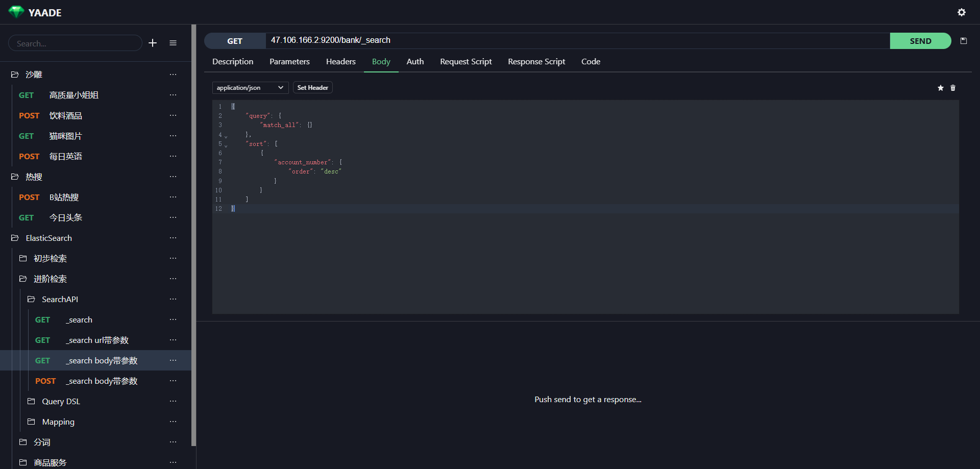Click the sidebar Search input field

point(75,43)
